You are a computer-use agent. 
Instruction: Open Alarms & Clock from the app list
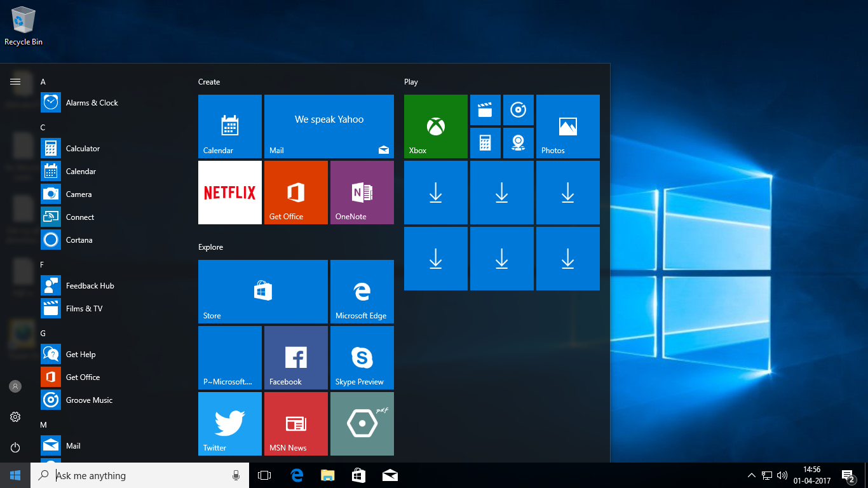[114, 102]
